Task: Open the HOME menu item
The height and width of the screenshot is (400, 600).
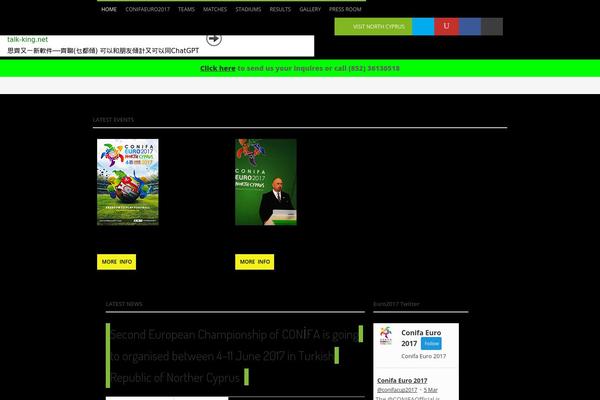Action: pos(109,9)
